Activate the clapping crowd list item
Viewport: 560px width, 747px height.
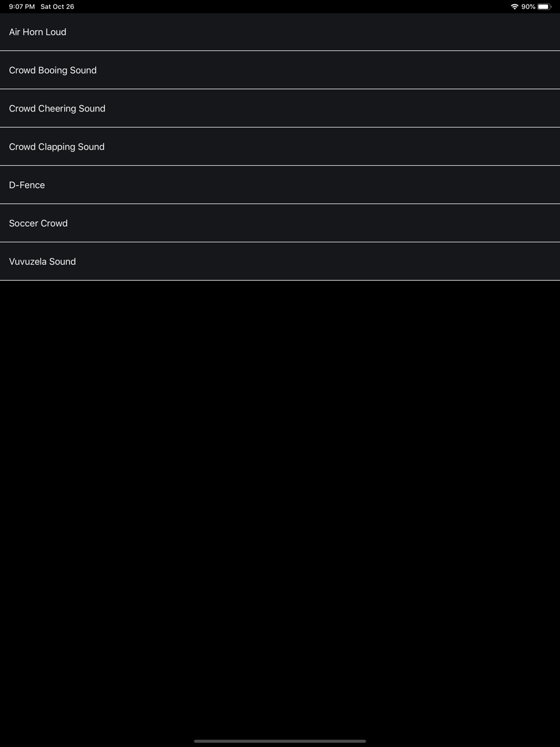(x=280, y=147)
